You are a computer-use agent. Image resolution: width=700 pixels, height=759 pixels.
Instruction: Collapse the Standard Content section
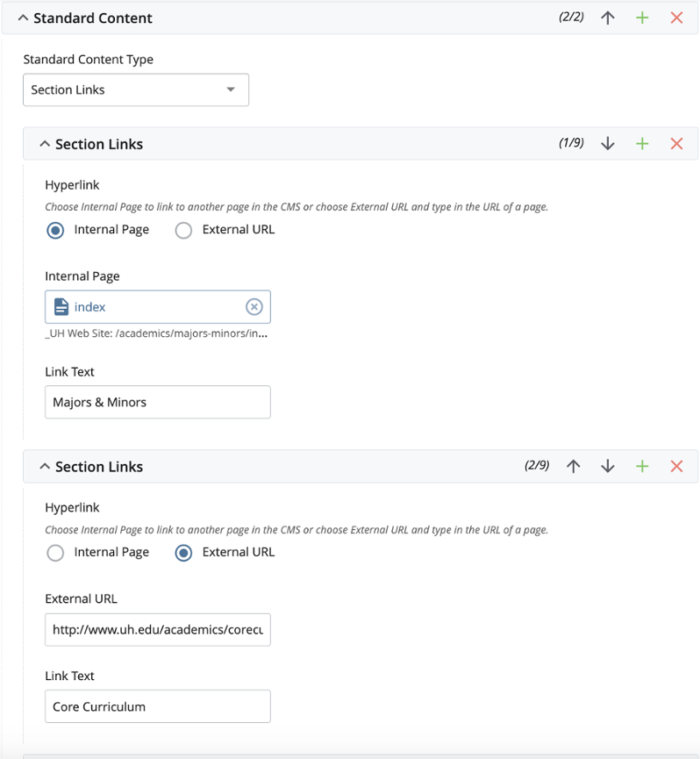[x=23, y=18]
